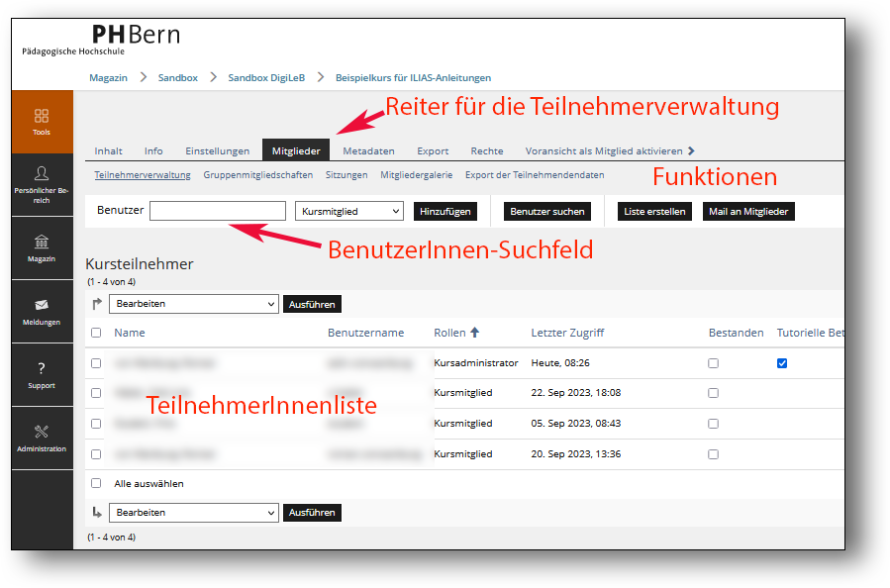The width and height of the screenshot is (890, 588).
Task: Open the Metadaten tab
Action: pyautogui.click(x=368, y=151)
